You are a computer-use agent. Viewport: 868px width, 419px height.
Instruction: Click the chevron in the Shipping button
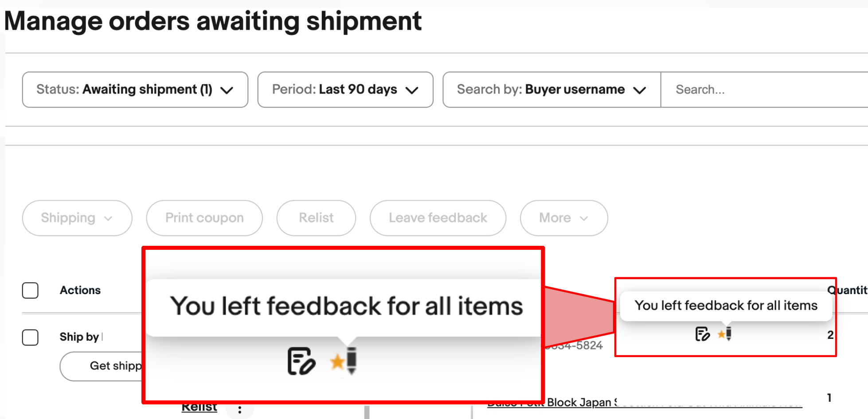(108, 218)
